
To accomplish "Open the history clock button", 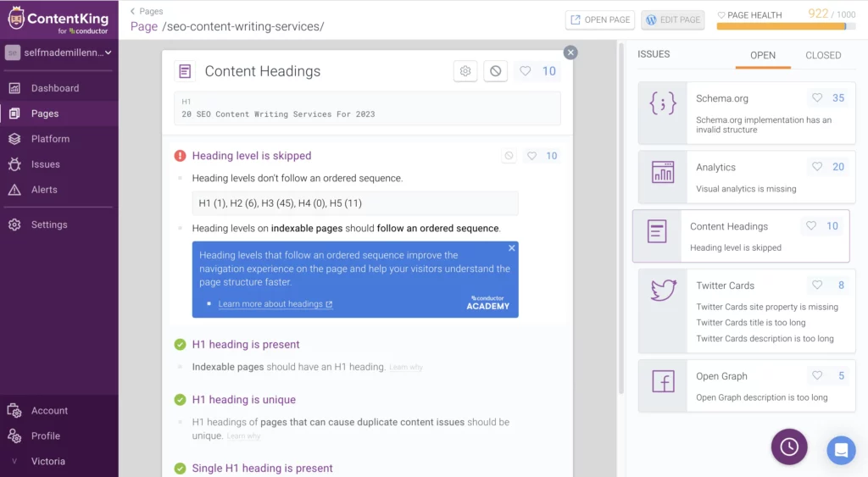I will point(788,446).
